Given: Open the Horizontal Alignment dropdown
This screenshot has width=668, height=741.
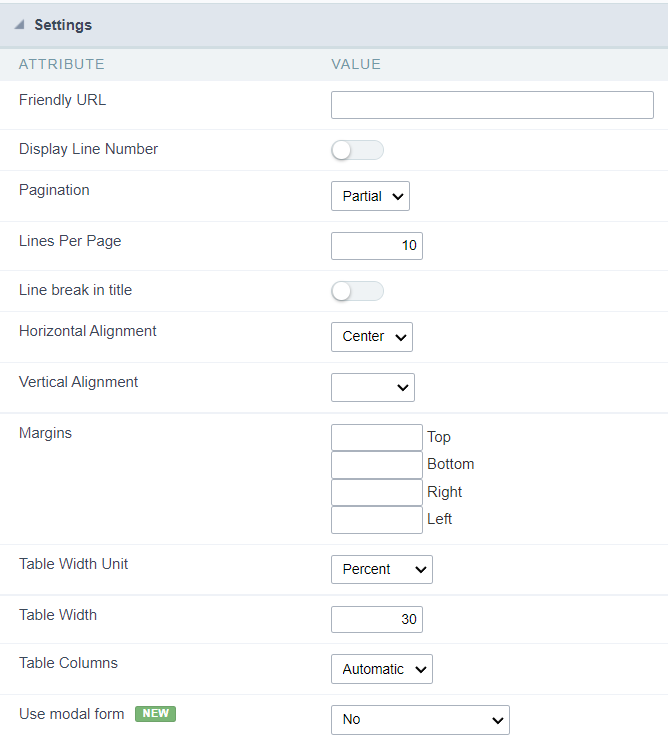Looking at the screenshot, I should click(x=371, y=337).
